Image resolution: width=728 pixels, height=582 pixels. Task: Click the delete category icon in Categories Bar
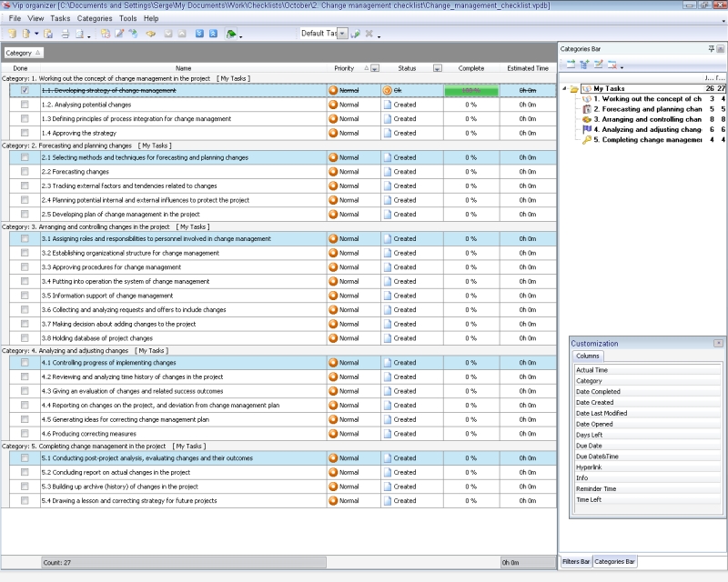[x=612, y=65]
